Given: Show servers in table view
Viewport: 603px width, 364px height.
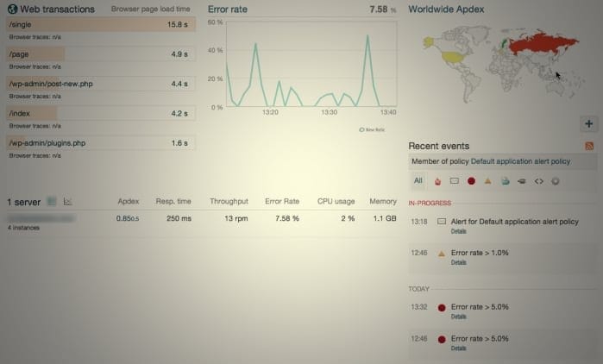Looking at the screenshot, I should click(x=52, y=201).
